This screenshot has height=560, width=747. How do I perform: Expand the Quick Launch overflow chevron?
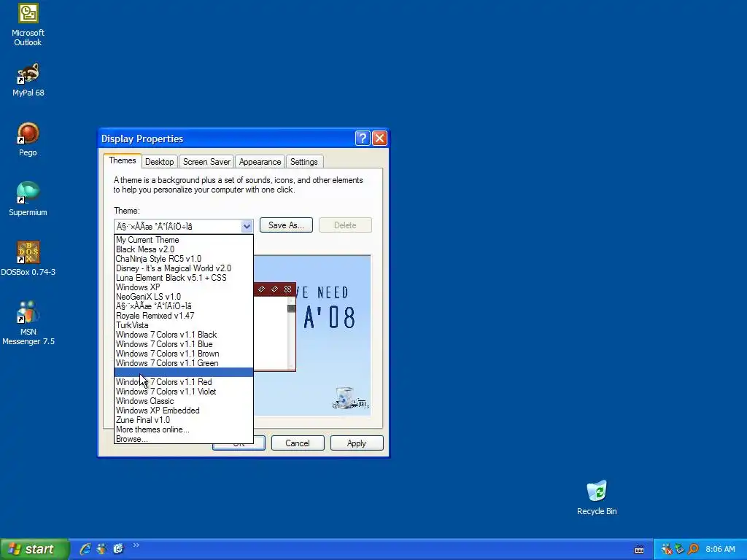[x=136, y=545]
